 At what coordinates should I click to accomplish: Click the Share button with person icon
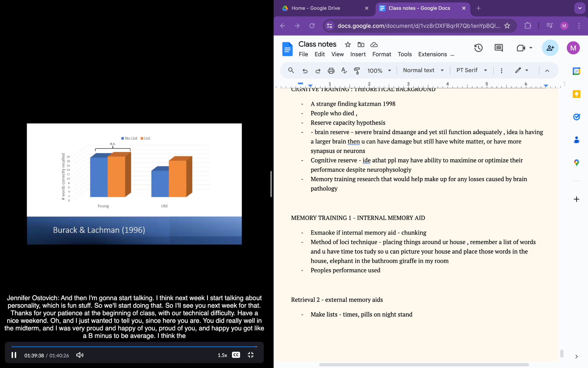tap(550, 48)
